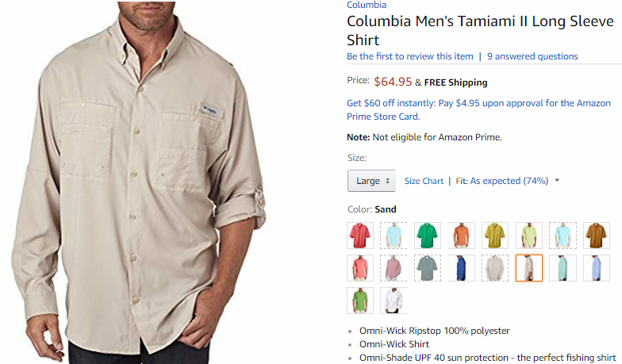Pick the mustard yellow shirt swatch
The height and width of the screenshot is (364, 622).
point(495,236)
